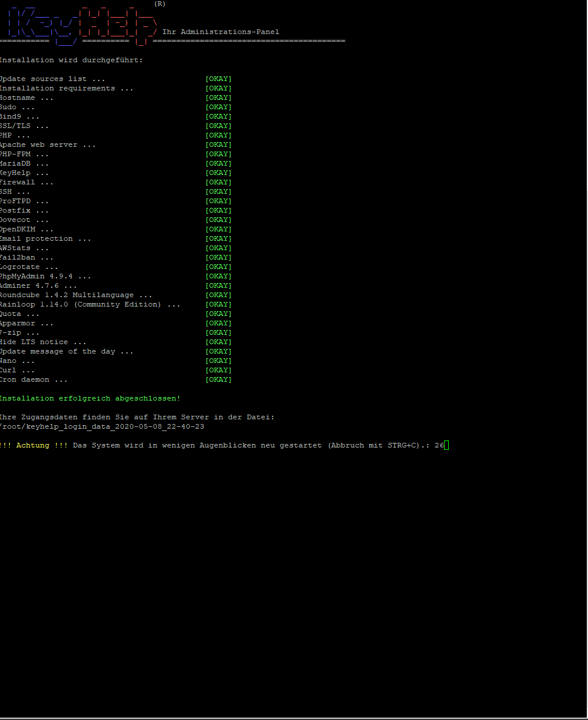Click the /root/keyhelp_login_data file path
Viewport: 588px width, 720px height.
102,427
